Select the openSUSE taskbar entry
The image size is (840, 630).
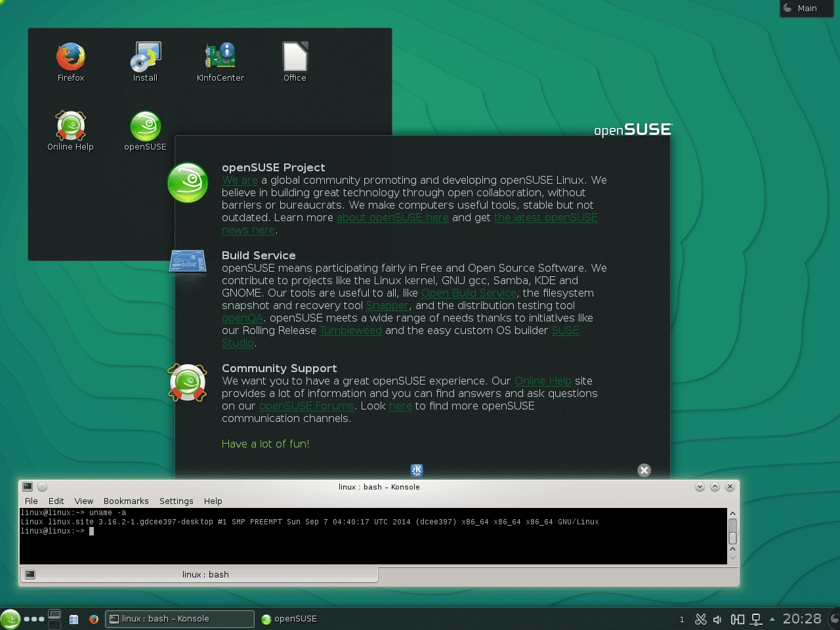[289, 619]
